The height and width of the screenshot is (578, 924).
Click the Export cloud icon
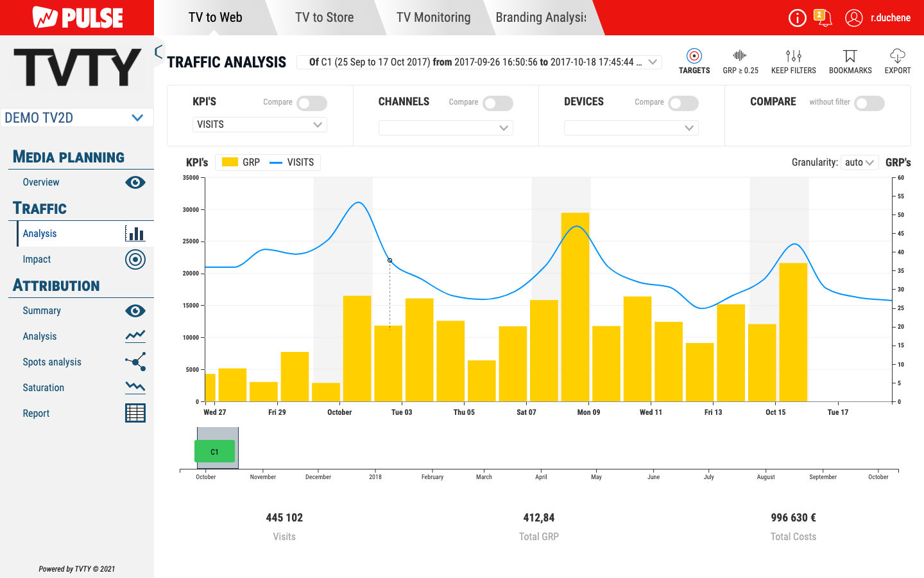point(897,56)
